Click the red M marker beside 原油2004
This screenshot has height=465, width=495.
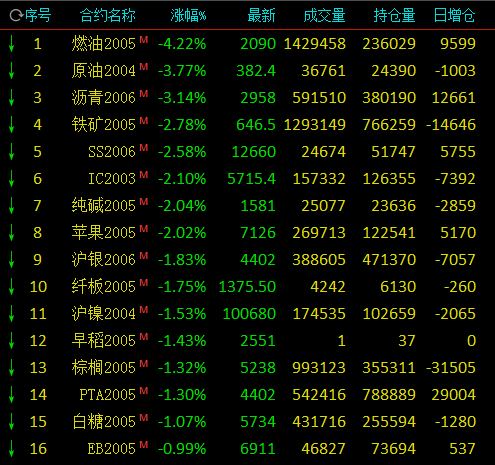pos(144,66)
